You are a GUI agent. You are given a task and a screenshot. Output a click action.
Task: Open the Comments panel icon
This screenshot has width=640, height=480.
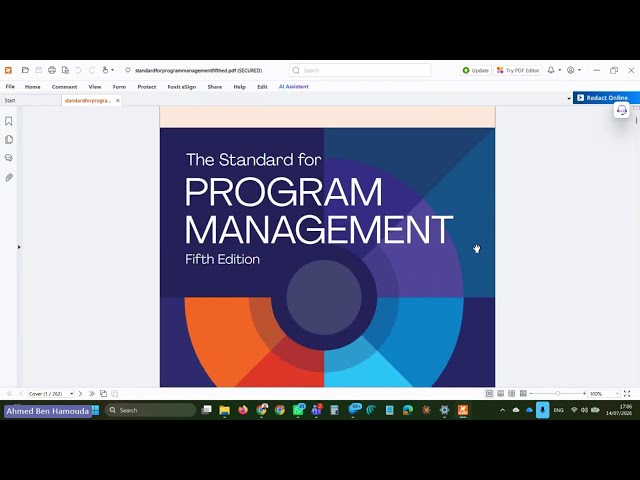pyautogui.click(x=9, y=158)
